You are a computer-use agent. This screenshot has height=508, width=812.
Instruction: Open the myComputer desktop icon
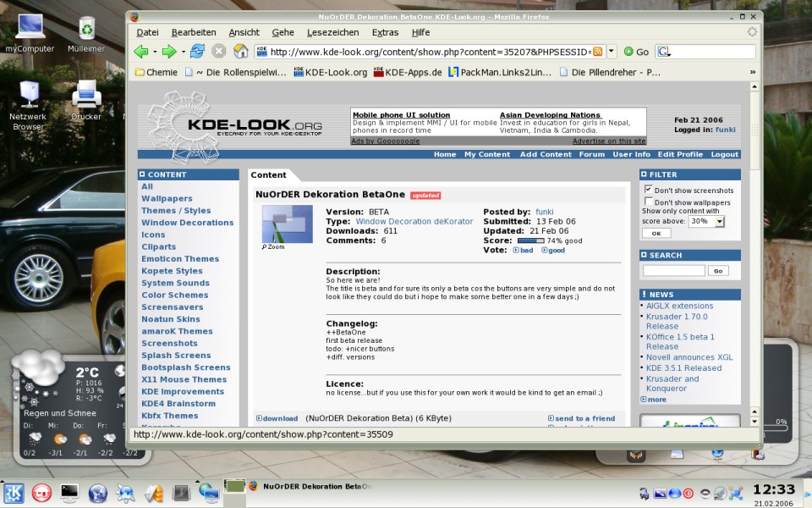pyautogui.click(x=30, y=33)
